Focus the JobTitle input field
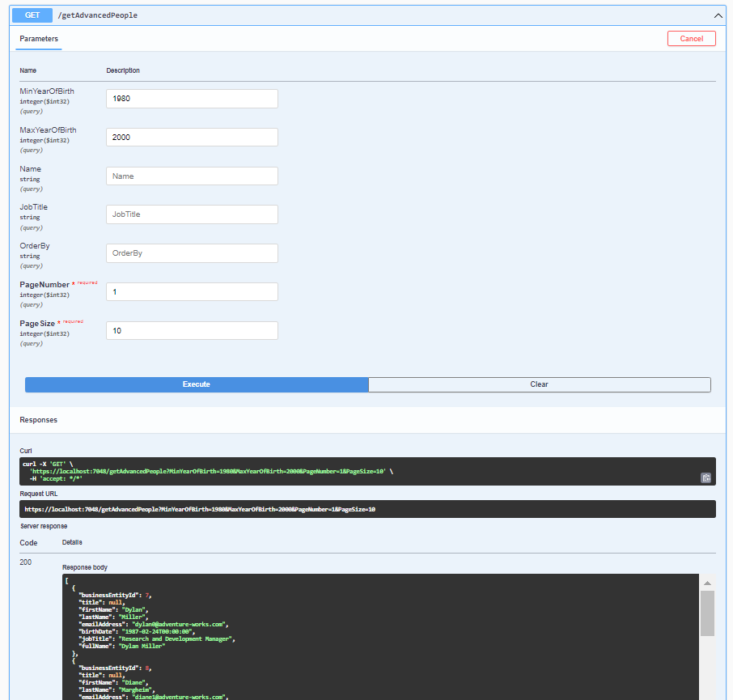This screenshot has height=700, width=733. coord(192,214)
